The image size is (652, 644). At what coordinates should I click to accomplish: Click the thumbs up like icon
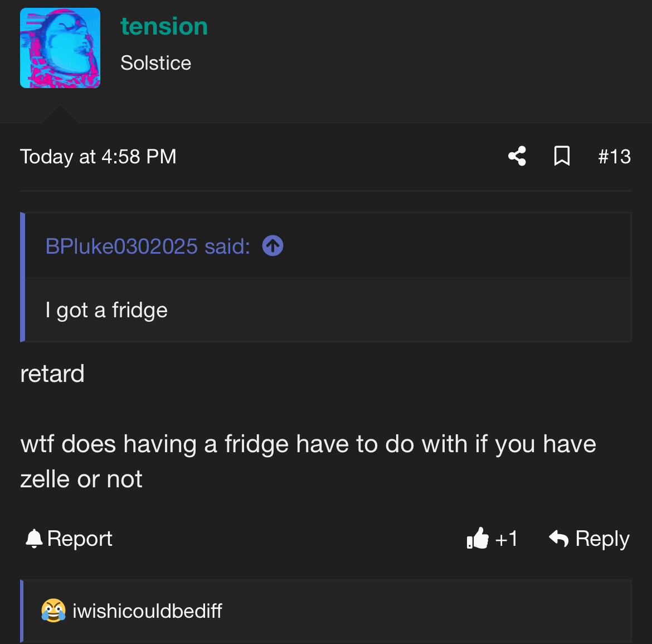pos(478,539)
